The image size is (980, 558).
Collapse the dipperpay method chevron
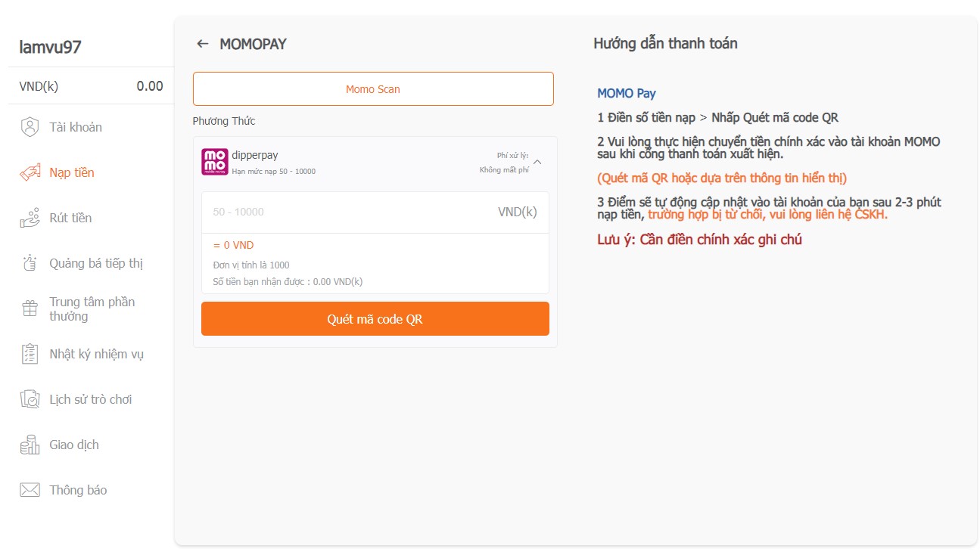[x=537, y=161]
